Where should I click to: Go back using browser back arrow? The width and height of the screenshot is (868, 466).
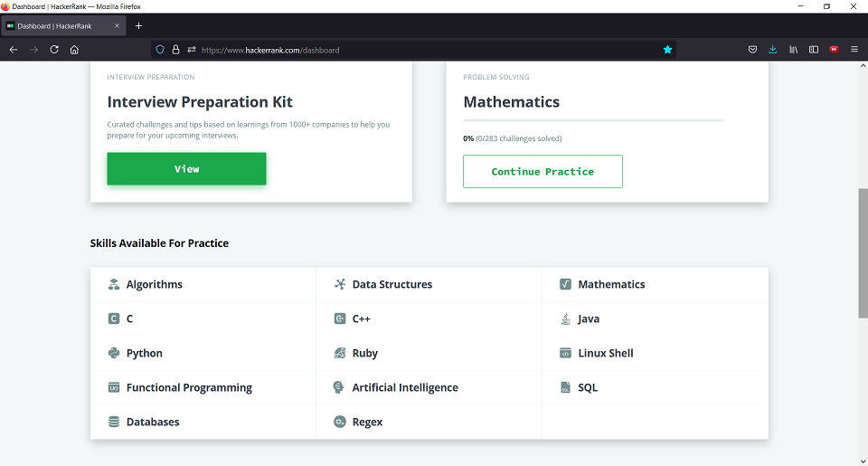click(x=14, y=50)
